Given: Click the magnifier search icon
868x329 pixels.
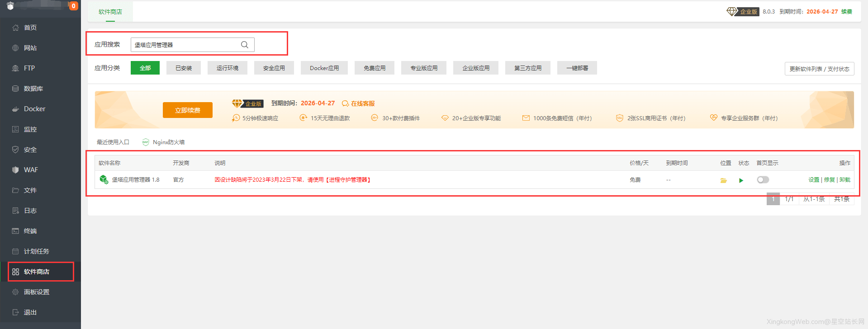Looking at the screenshot, I should [x=245, y=45].
